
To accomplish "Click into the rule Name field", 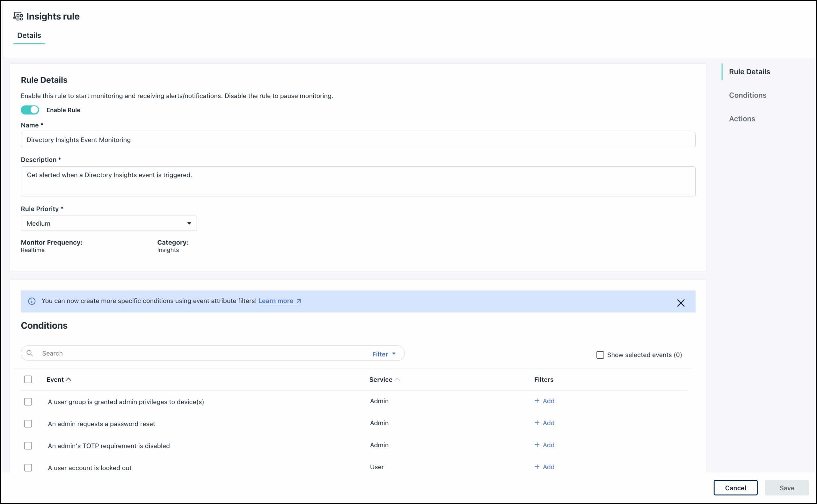I will (358, 140).
